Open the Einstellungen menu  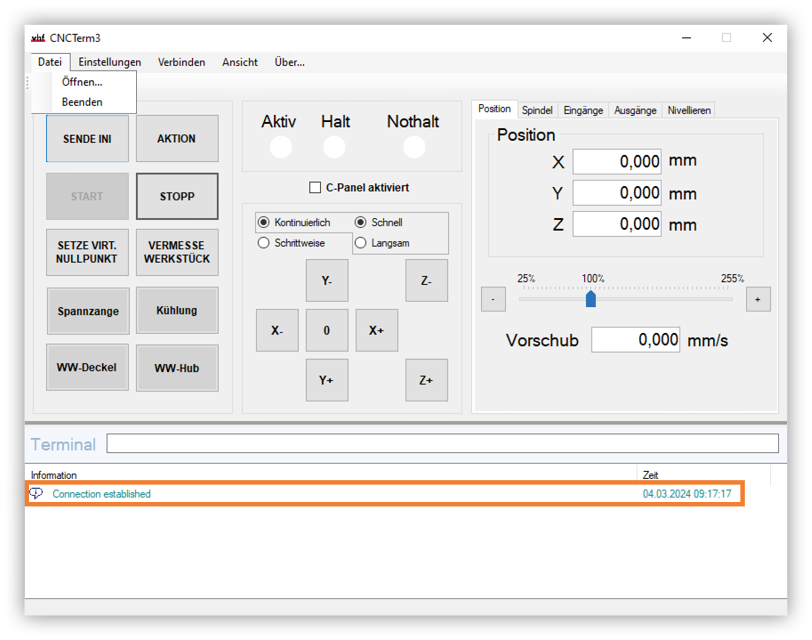tap(110, 62)
